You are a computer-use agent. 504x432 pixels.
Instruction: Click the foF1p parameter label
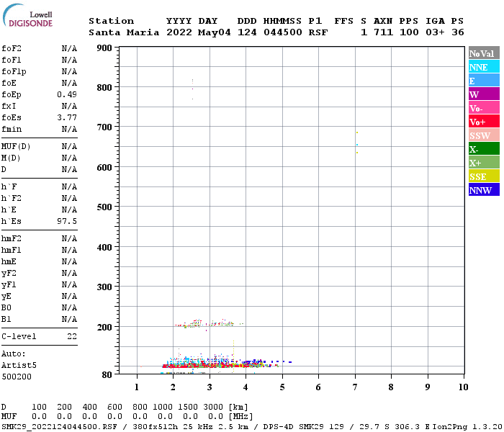pos(14,71)
